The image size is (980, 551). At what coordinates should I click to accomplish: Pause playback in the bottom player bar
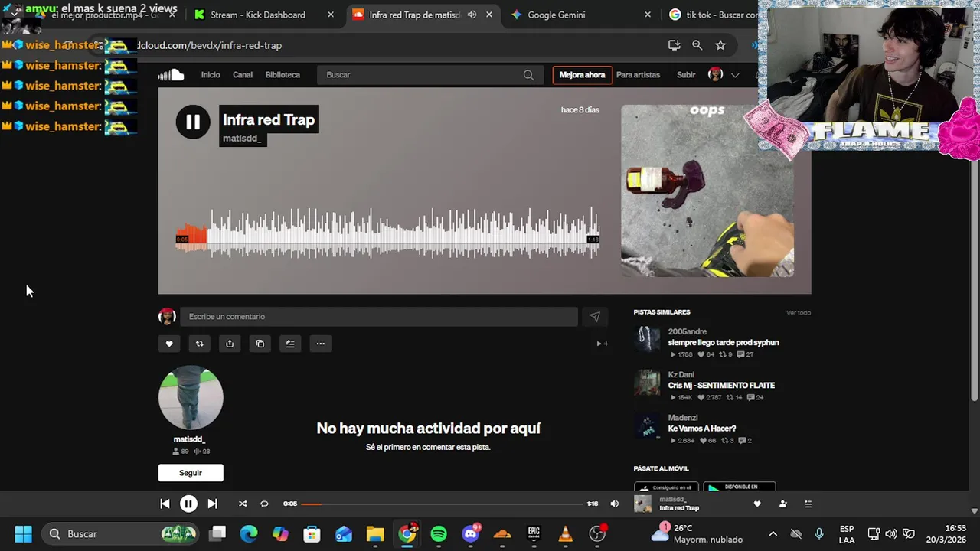click(x=188, y=504)
